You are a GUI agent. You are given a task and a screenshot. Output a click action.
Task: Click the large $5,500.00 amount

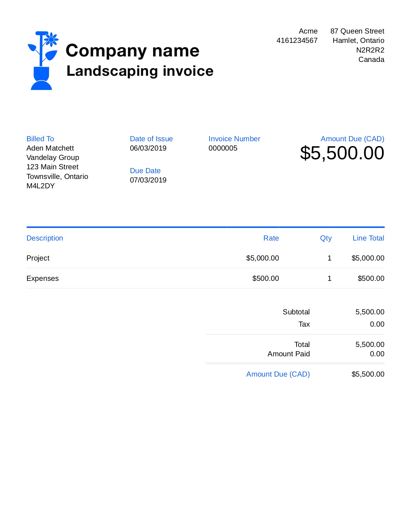(342, 153)
